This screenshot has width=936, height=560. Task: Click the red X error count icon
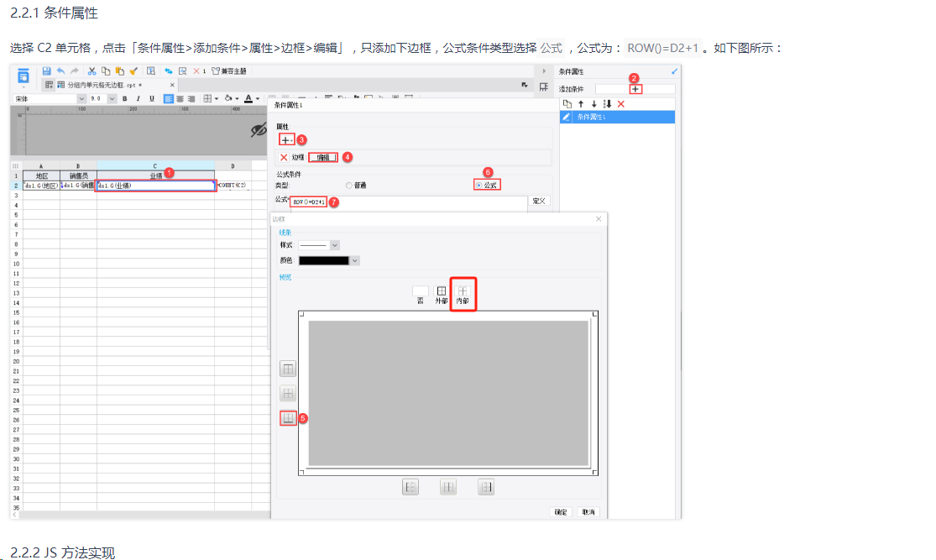click(x=196, y=71)
